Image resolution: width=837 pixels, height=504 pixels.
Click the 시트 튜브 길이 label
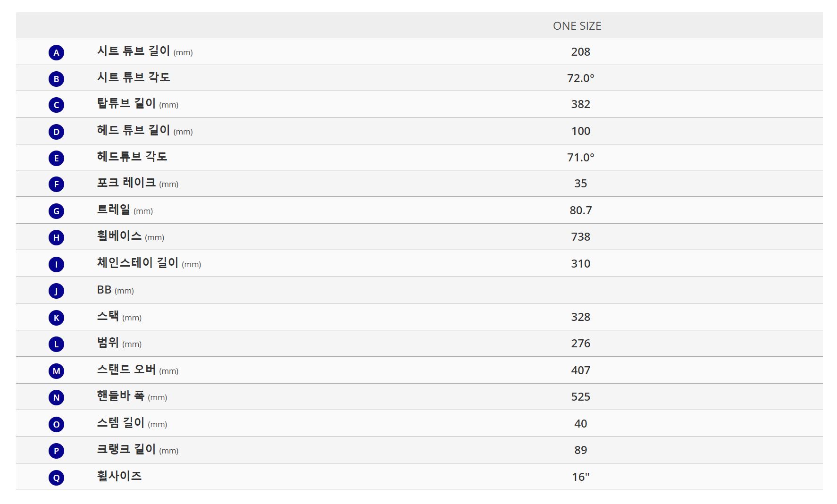pos(134,51)
